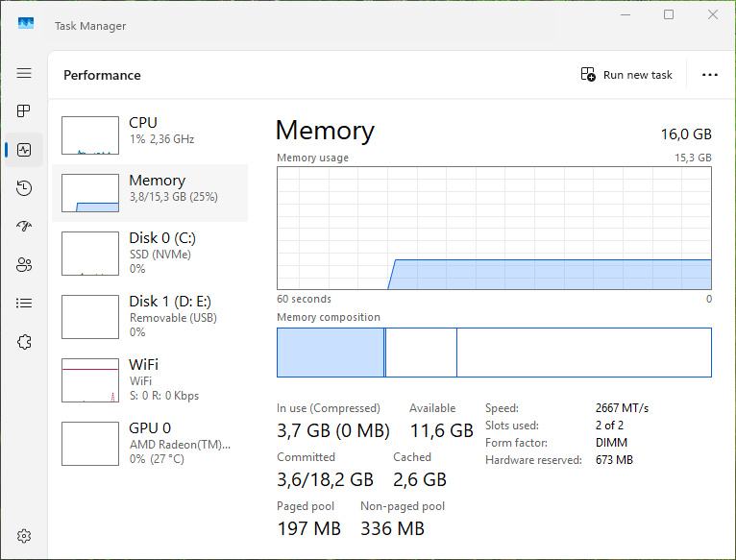This screenshot has width=736, height=560.
Task: Click the Task Manager title bar icon
Action: click(x=26, y=24)
